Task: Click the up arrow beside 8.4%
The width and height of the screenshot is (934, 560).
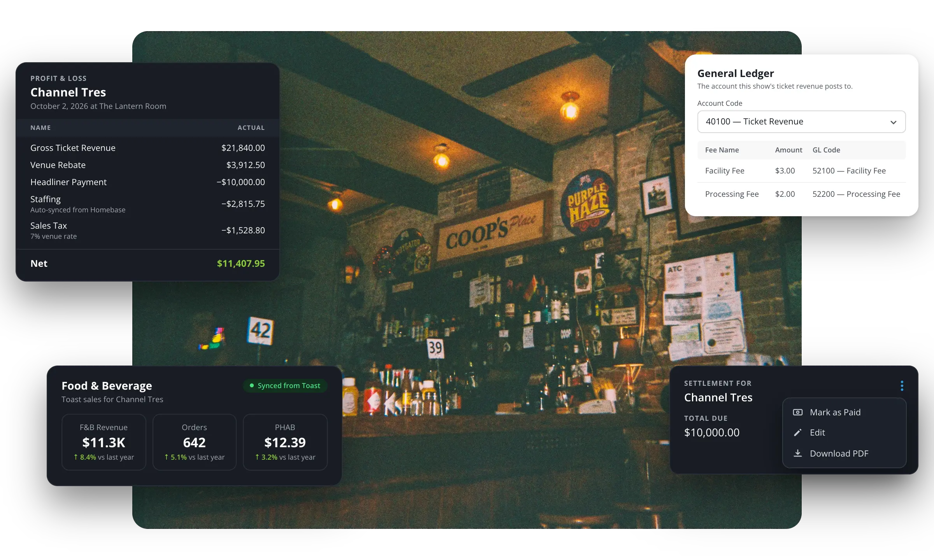Action: pos(76,457)
